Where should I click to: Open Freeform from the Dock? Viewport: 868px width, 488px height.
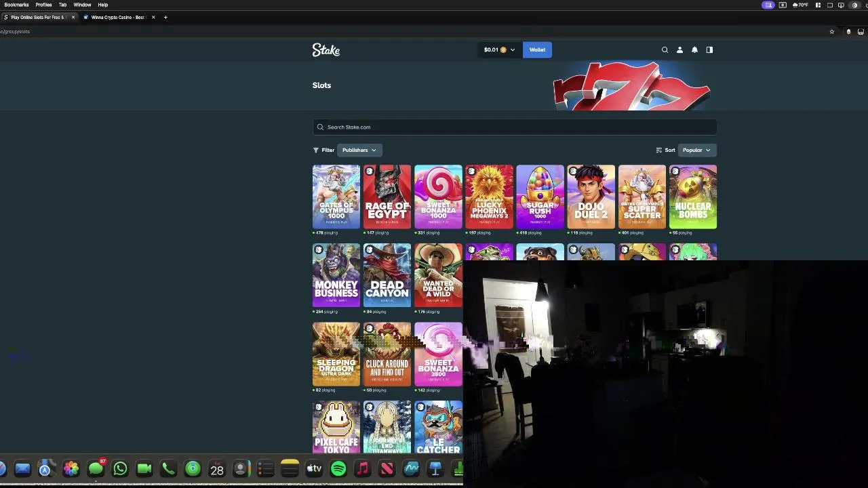(x=411, y=468)
